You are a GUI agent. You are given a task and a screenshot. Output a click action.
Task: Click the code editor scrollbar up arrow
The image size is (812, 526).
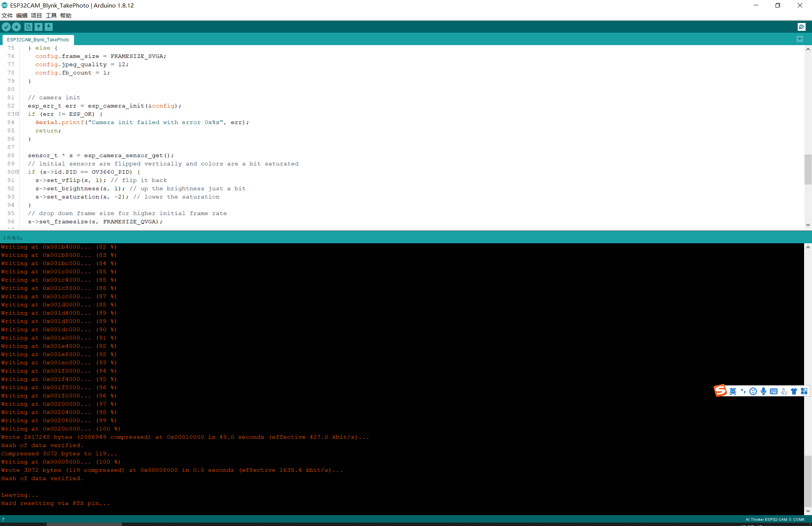[808, 49]
